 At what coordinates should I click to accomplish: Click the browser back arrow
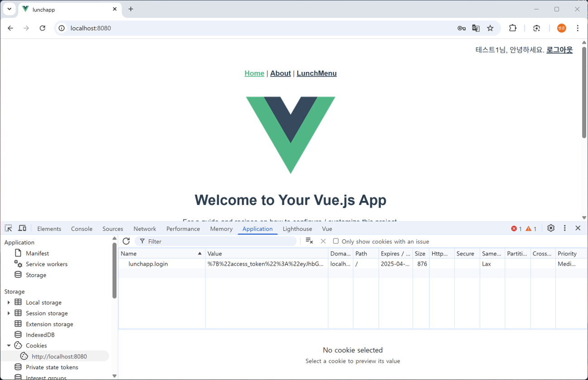click(10, 28)
